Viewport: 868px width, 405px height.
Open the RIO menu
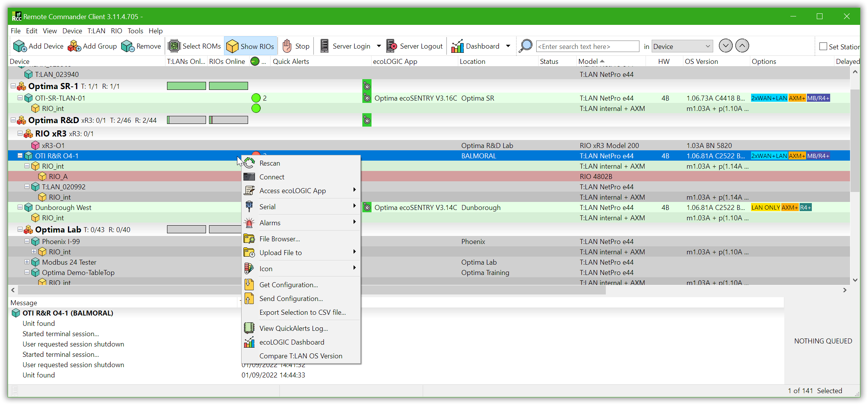[117, 31]
